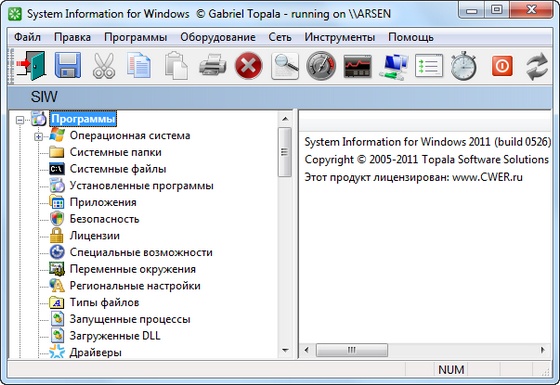
Task: Click the www.CWER.ru license text
Action: [487, 177]
